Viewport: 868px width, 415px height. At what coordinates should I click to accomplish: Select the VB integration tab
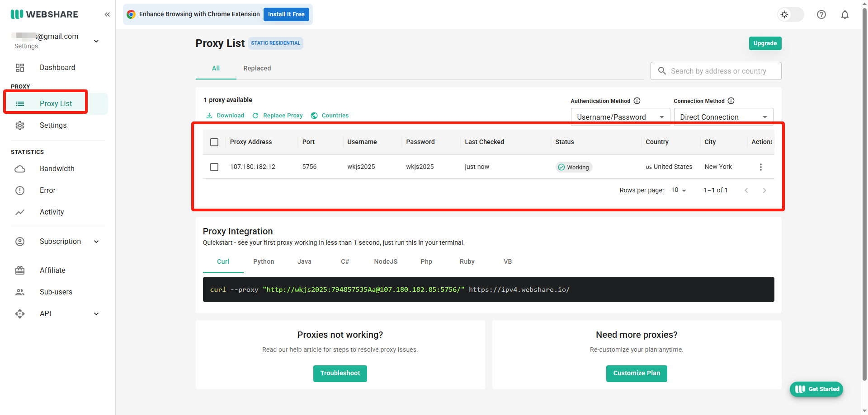[508, 261]
